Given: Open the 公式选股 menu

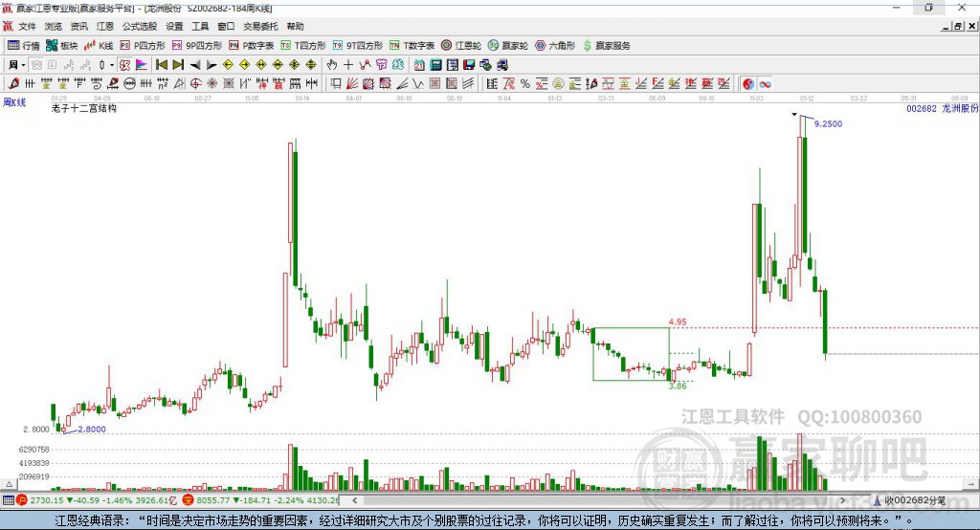Looking at the screenshot, I should [x=140, y=26].
